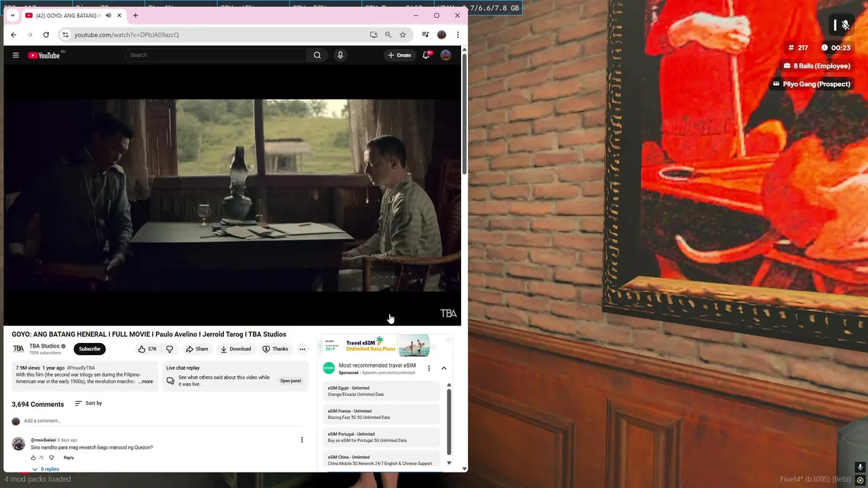868x488 pixels.
Task: Open Chrome three-dot menu
Action: 458,35
